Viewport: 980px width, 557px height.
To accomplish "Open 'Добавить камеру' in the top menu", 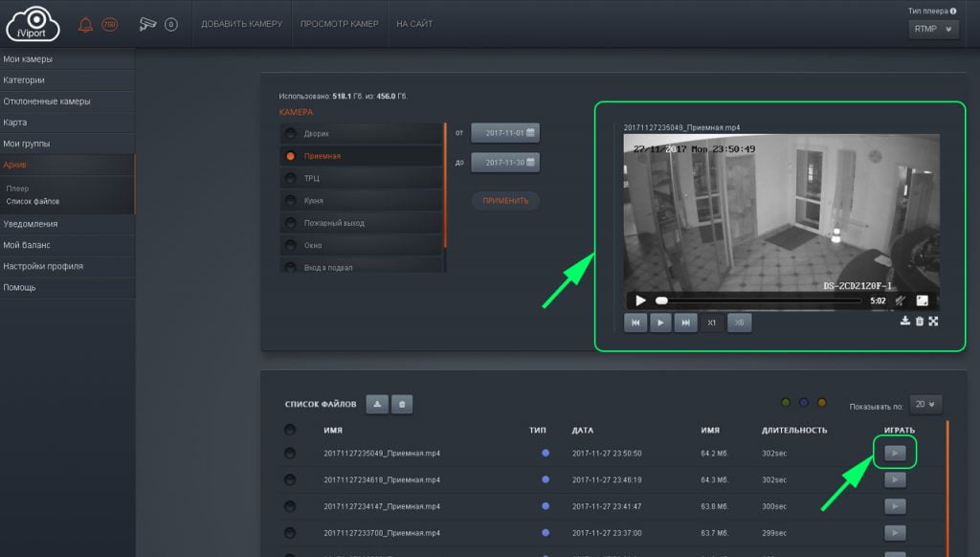I will click(x=241, y=24).
